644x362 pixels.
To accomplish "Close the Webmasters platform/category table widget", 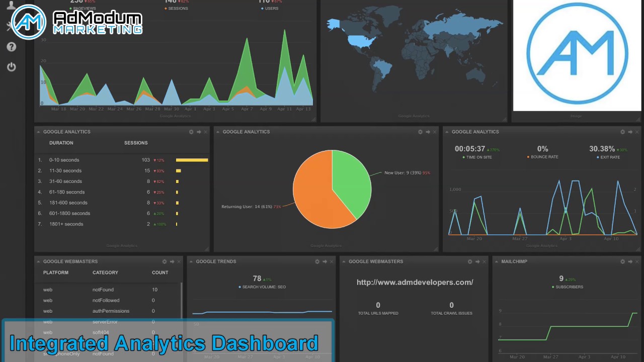I will [179, 261].
